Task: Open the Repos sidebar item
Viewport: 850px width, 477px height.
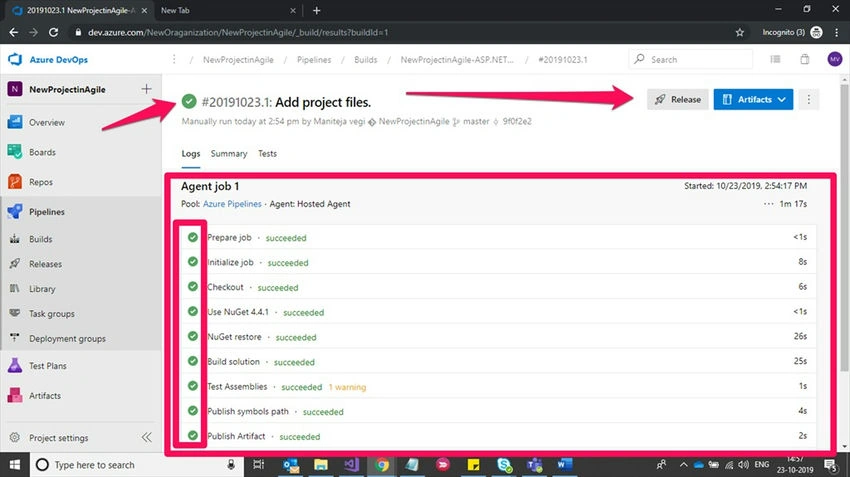Action: point(41,182)
